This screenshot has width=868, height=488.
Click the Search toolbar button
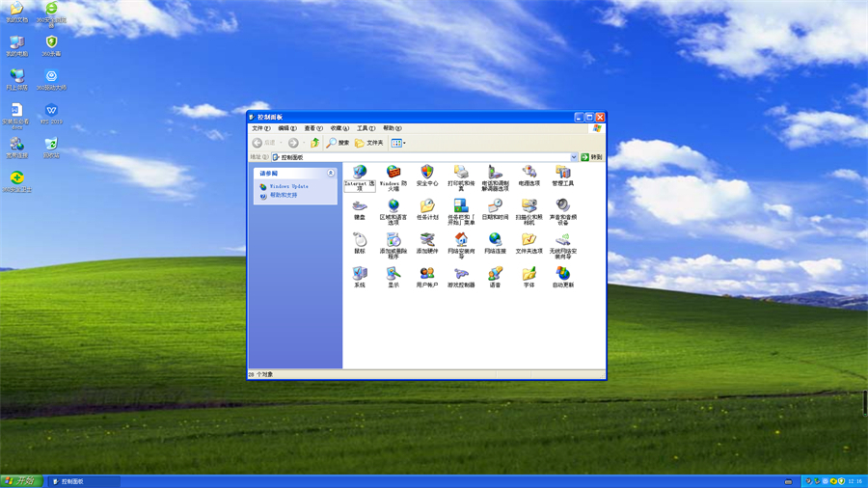(338, 143)
